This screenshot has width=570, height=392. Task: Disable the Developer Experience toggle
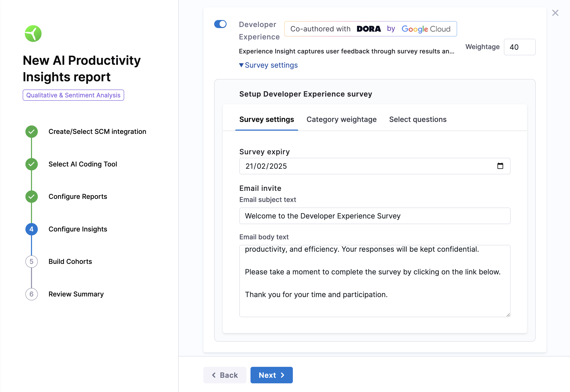(x=220, y=24)
